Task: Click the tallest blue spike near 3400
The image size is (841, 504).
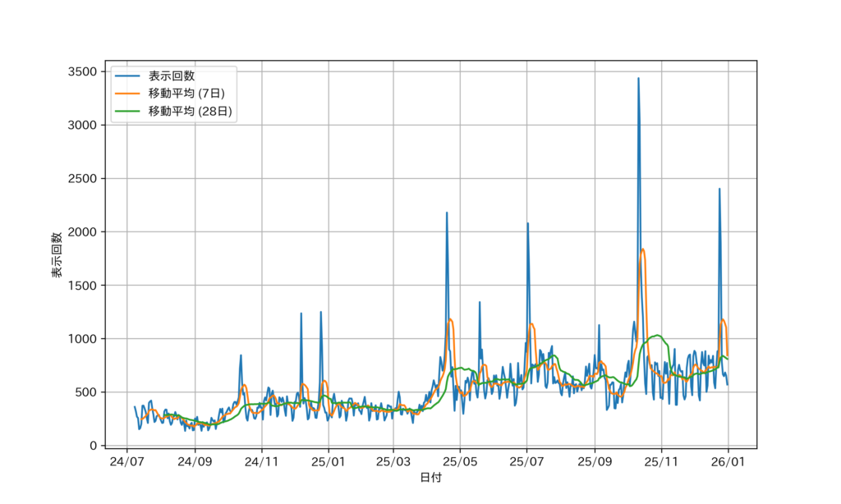Action: pyautogui.click(x=638, y=79)
